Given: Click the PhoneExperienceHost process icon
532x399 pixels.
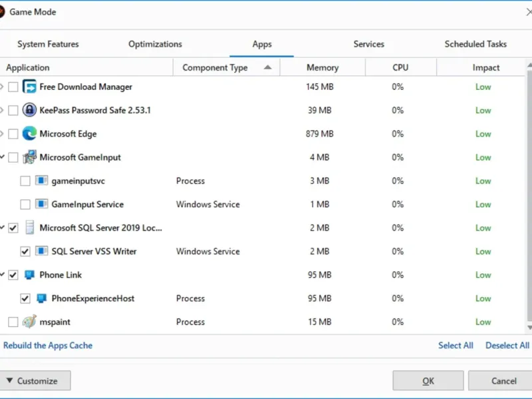Looking at the screenshot, I should click(x=41, y=299).
